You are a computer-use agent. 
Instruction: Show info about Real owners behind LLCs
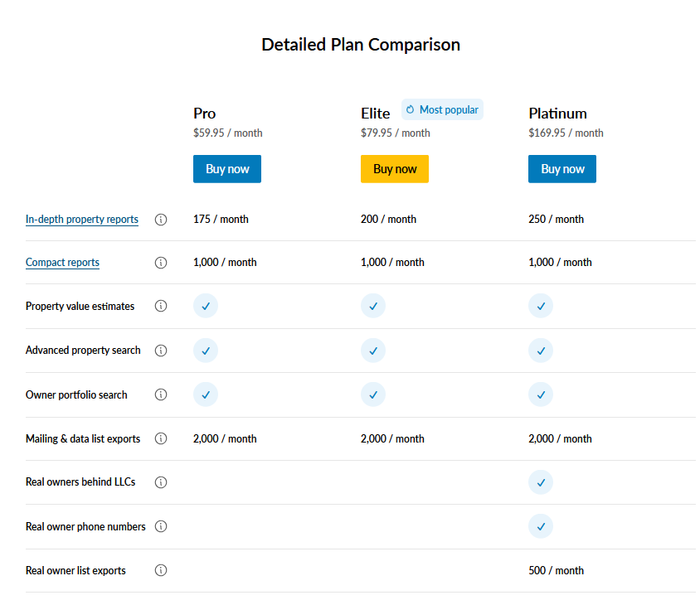click(x=161, y=482)
